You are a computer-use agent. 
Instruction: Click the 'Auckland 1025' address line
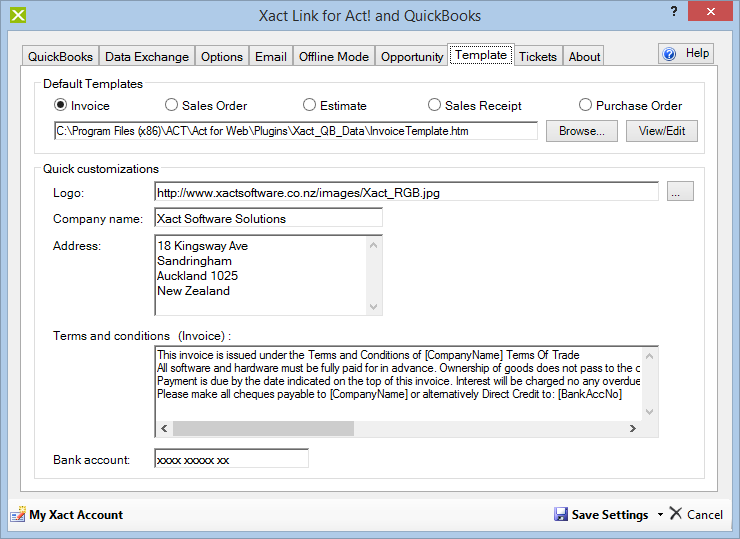(x=197, y=276)
